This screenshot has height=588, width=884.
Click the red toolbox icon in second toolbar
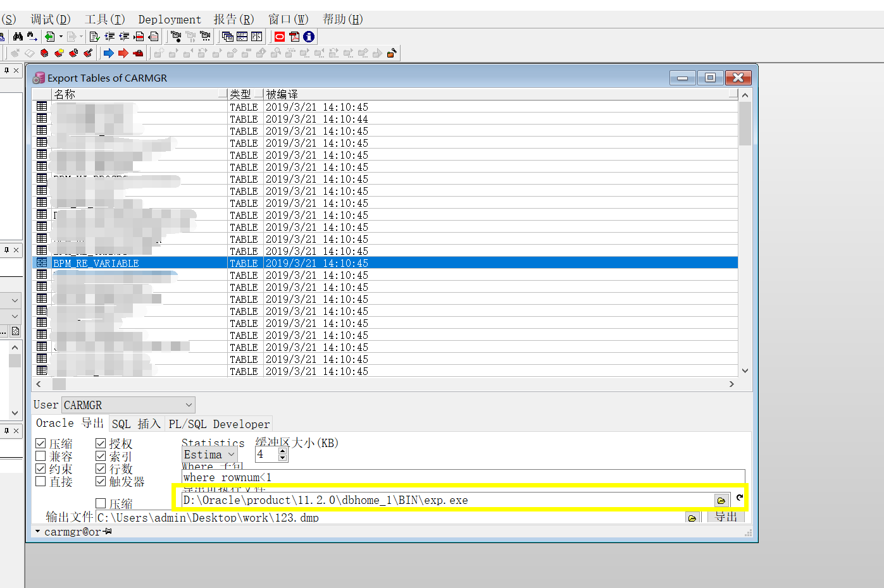[x=138, y=53]
